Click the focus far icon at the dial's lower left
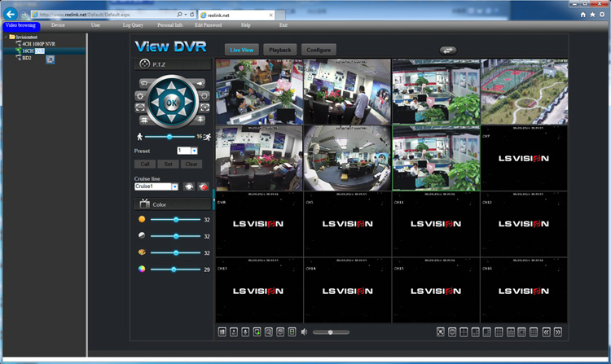 click(x=144, y=121)
